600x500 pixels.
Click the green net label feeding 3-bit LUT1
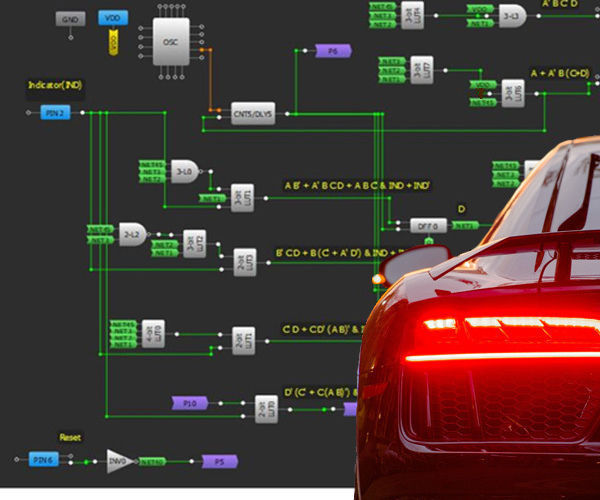click(x=213, y=198)
